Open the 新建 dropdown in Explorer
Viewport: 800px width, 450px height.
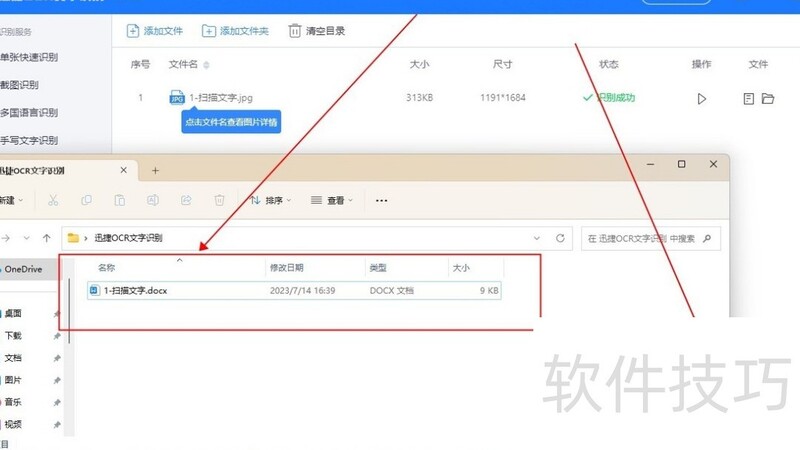pyautogui.click(x=12, y=201)
